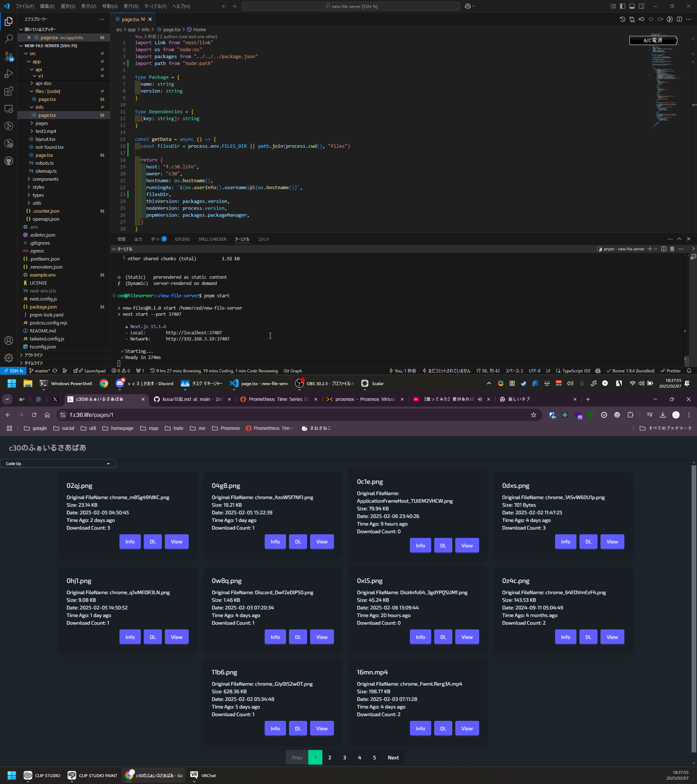Open the Chrome downloads icon

663,415
